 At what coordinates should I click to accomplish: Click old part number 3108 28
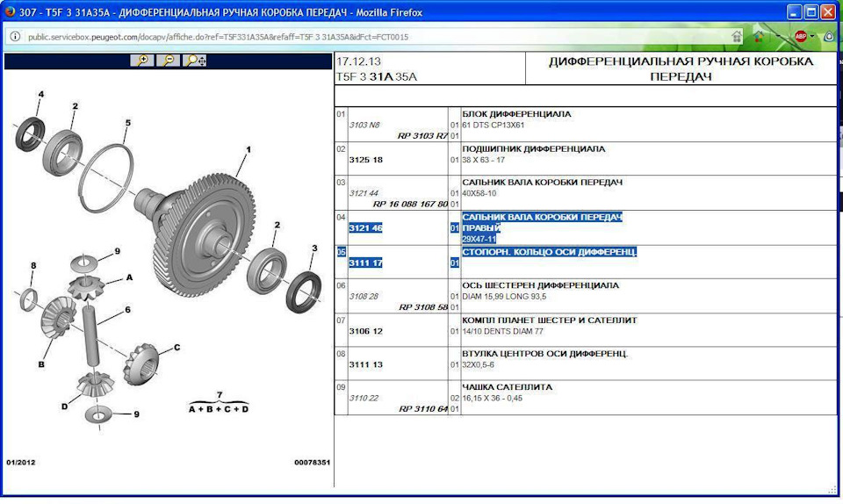tap(364, 296)
